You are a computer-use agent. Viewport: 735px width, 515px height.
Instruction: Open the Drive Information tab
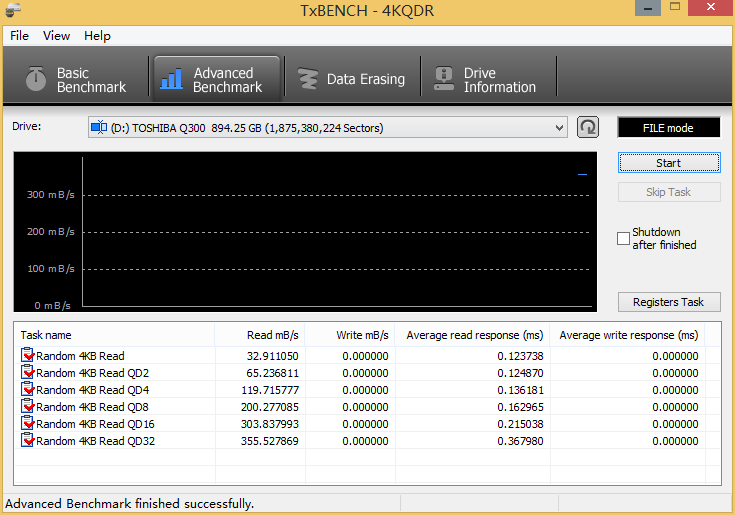click(x=488, y=79)
